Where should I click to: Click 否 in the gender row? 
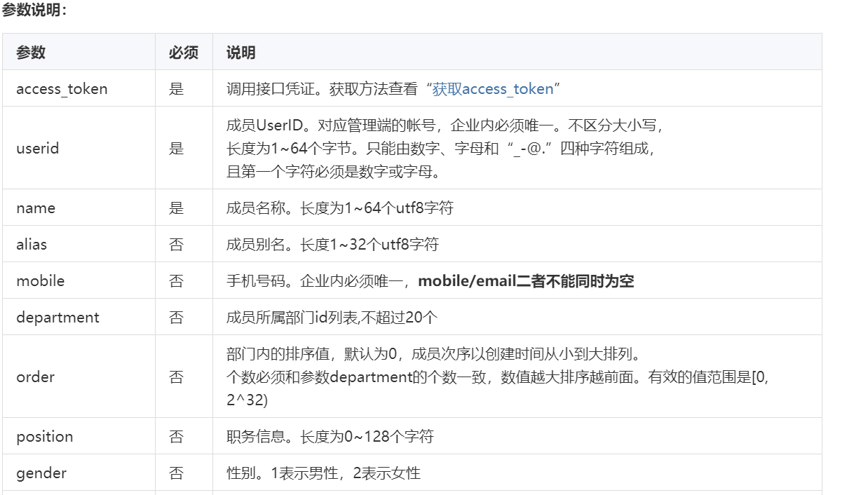pyautogui.click(x=177, y=473)
